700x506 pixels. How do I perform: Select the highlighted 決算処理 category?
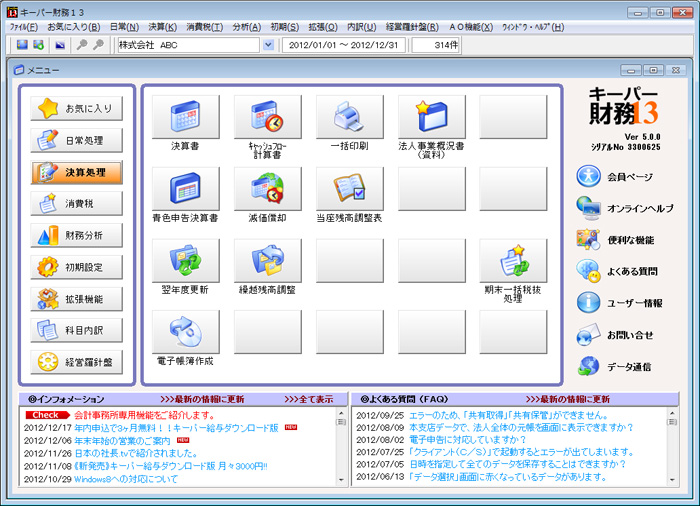[x=76, y=172]
